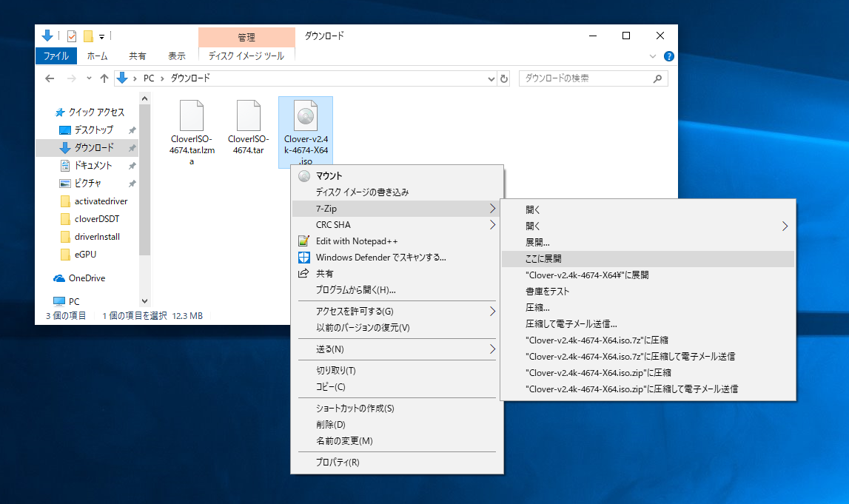
Task: Choose Edit with Notepad++
Action: (x=397, y=241)
